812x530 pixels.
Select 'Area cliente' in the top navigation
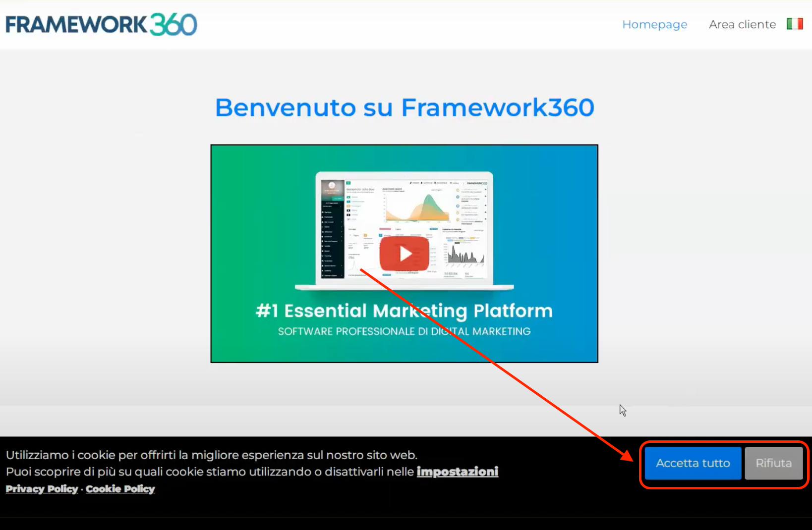[742, 24]
